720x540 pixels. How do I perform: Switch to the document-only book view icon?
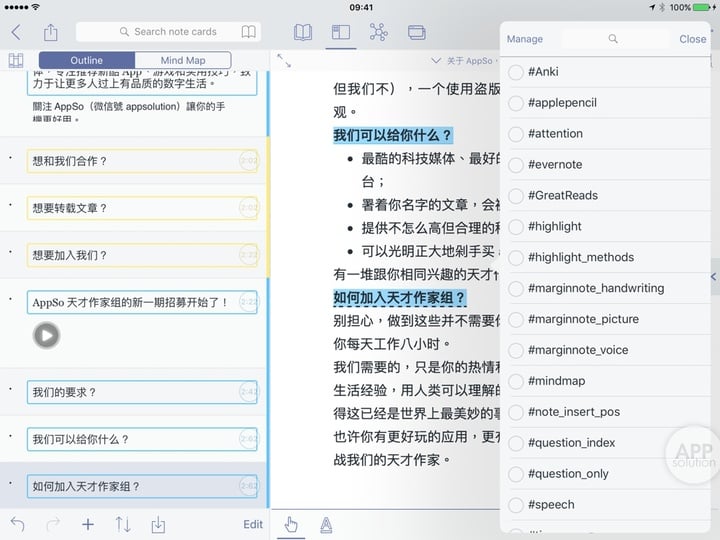click(303, 32)
